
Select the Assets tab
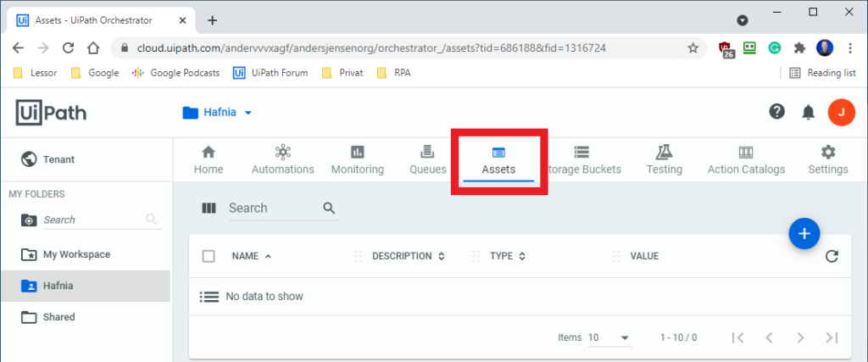tap(498, 161)
